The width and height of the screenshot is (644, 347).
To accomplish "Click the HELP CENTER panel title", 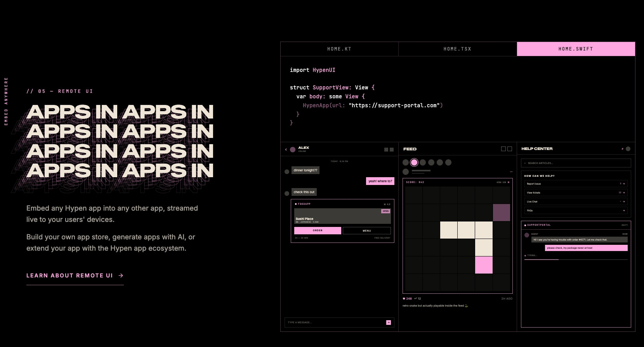I will [537, 149].
